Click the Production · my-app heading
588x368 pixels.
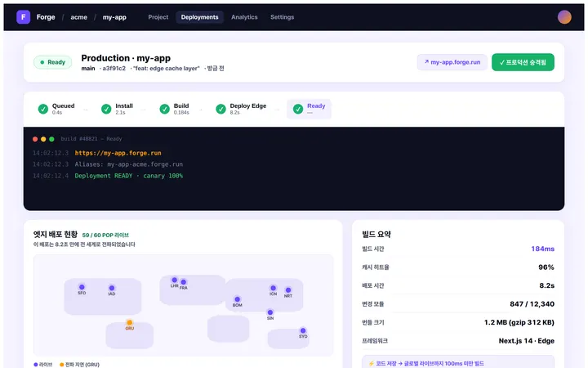126,58
